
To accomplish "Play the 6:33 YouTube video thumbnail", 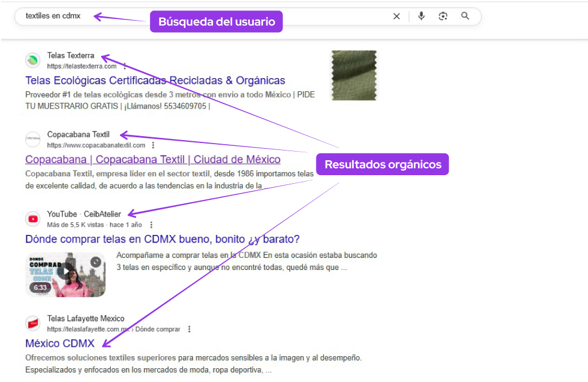I will [65, 274].
